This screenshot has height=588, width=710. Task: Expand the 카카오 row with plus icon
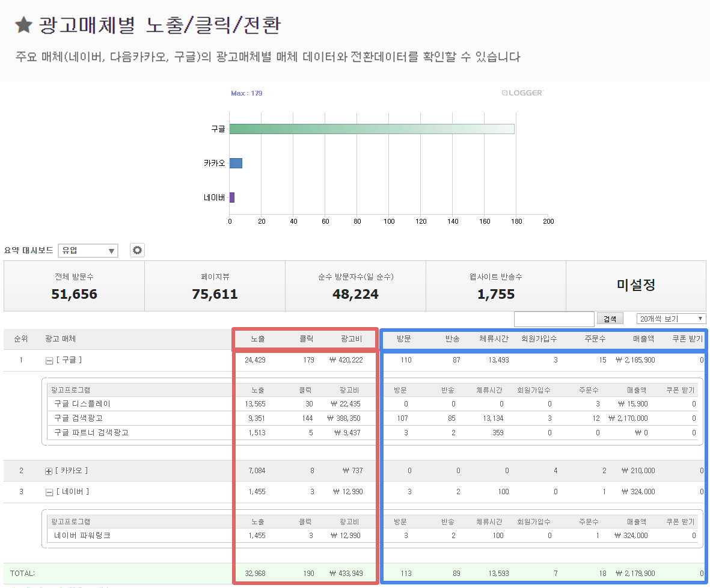pyautogui.click(x=49, y=471)
